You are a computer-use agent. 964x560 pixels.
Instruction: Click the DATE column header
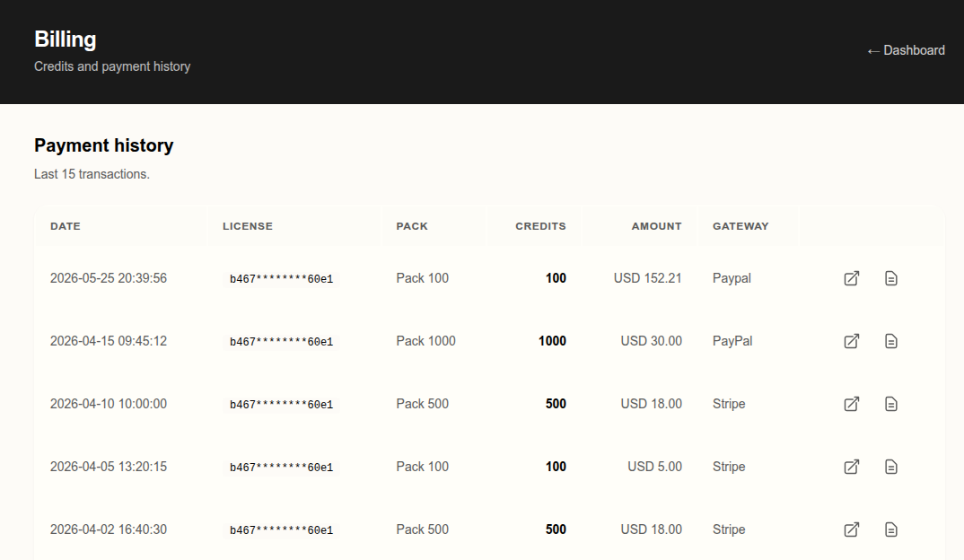66,226
